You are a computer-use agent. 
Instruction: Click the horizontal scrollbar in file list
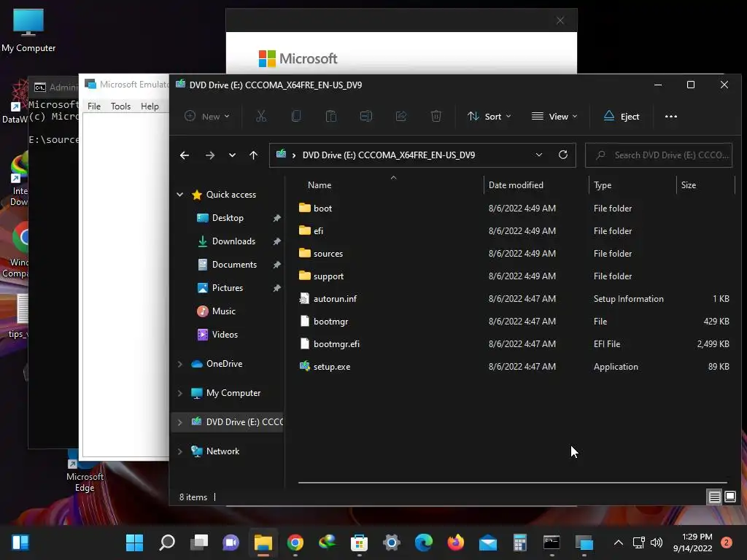tap(512, 483)
